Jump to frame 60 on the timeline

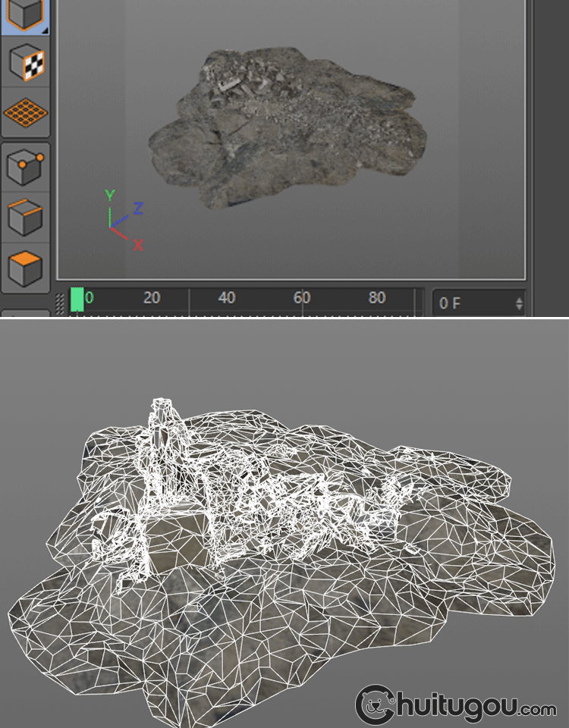[x=302, y=298]
